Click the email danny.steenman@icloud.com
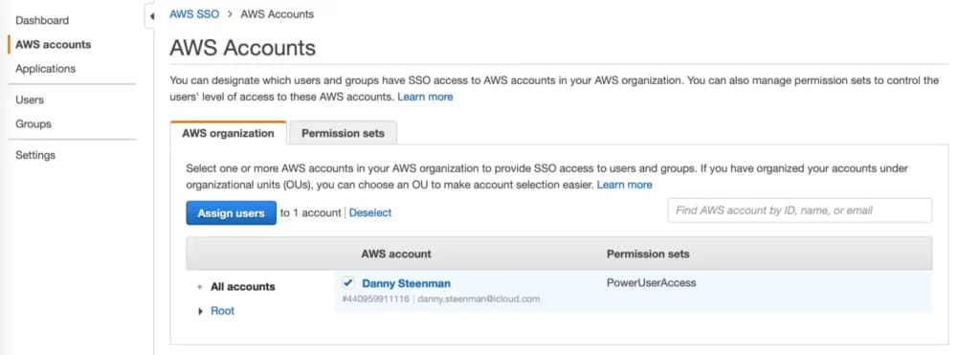Image resolution: width=980 pixels, height=355 pixels. tap(479, 300)
